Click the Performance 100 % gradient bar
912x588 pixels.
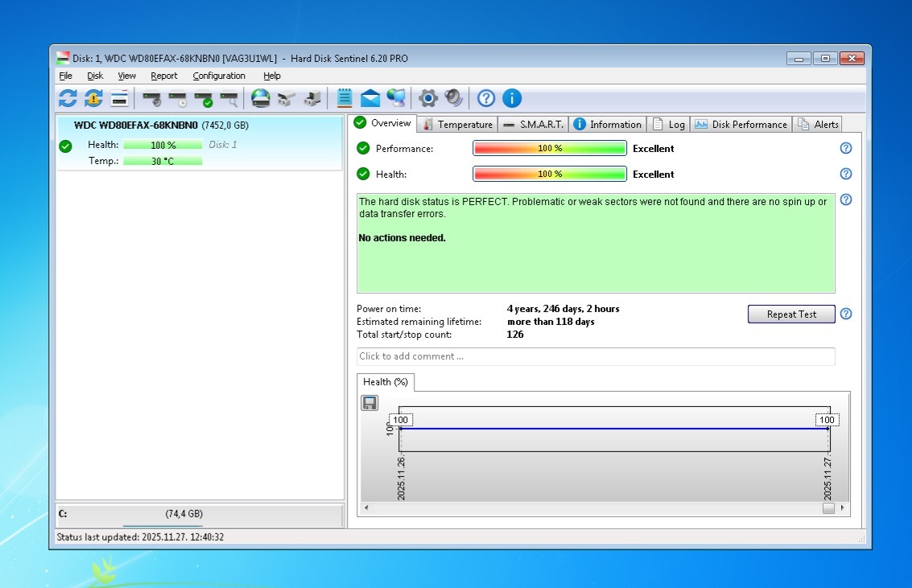tap(550, 148)
